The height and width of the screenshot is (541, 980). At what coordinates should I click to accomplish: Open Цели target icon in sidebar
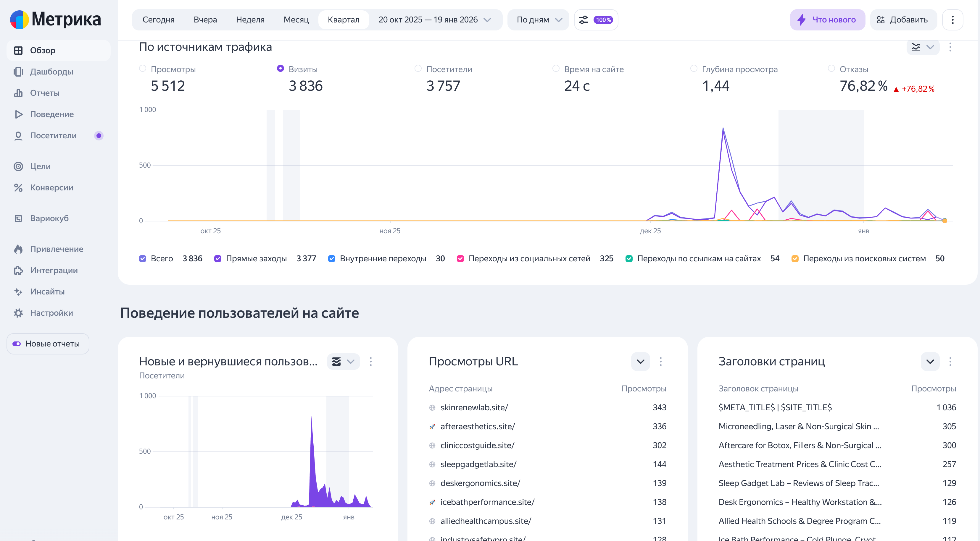point(18,166)
